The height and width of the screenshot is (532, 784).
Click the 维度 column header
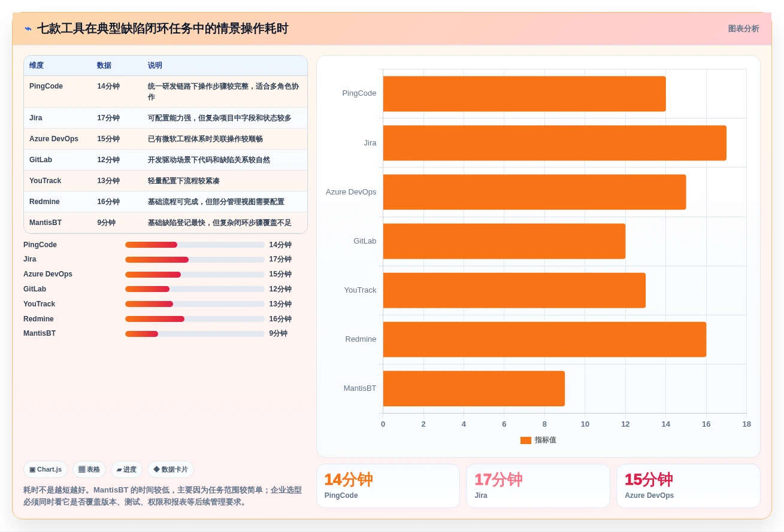37,66
